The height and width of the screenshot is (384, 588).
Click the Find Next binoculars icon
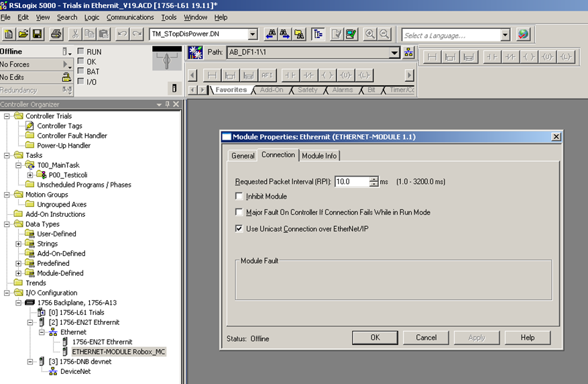tap(285, 34)
